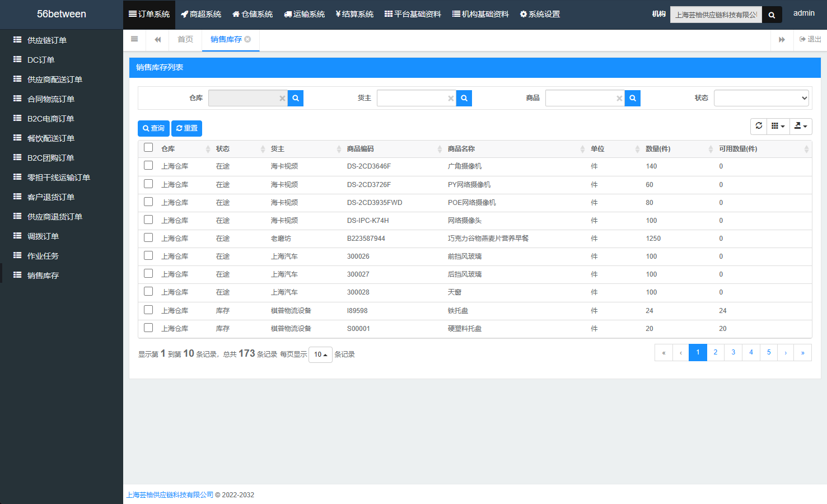The image size is (827, 504).
Task: Click the search magnifier next to 仓库 field
Action: click(x=296, y=98)
